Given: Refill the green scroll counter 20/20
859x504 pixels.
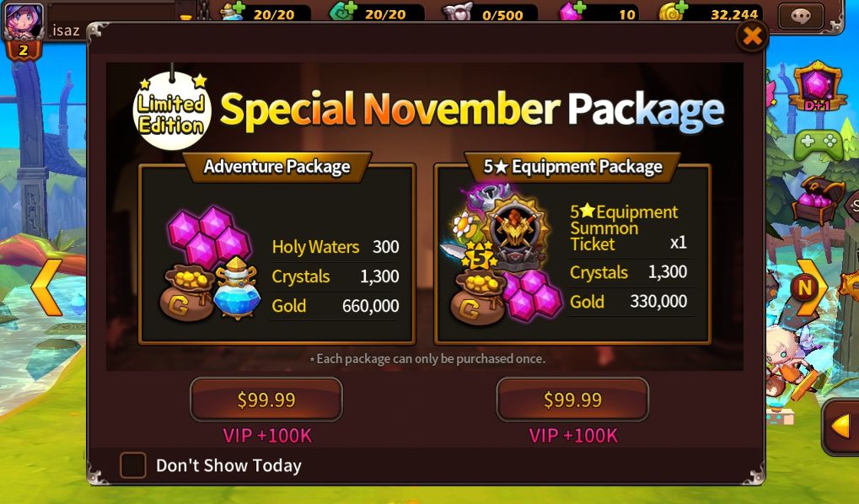Looking at the screenshot, I should pyautogui.click(x=343, y=11).
